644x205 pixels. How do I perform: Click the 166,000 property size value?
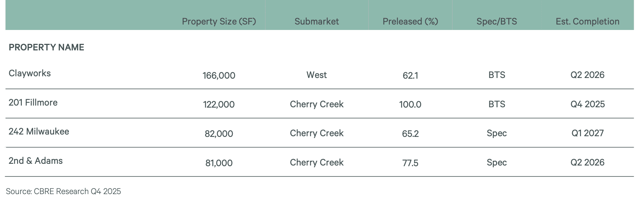click(x=219, y=76)
